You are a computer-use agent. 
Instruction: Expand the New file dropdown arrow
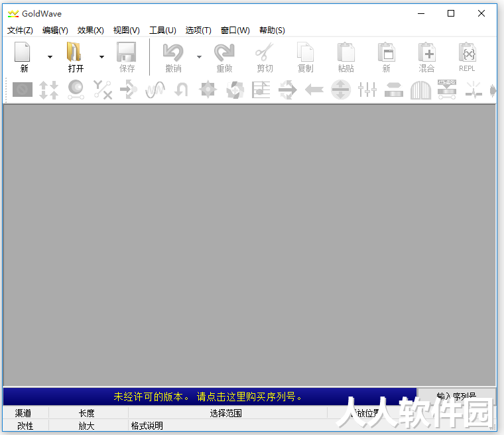(x=50, y=57)
